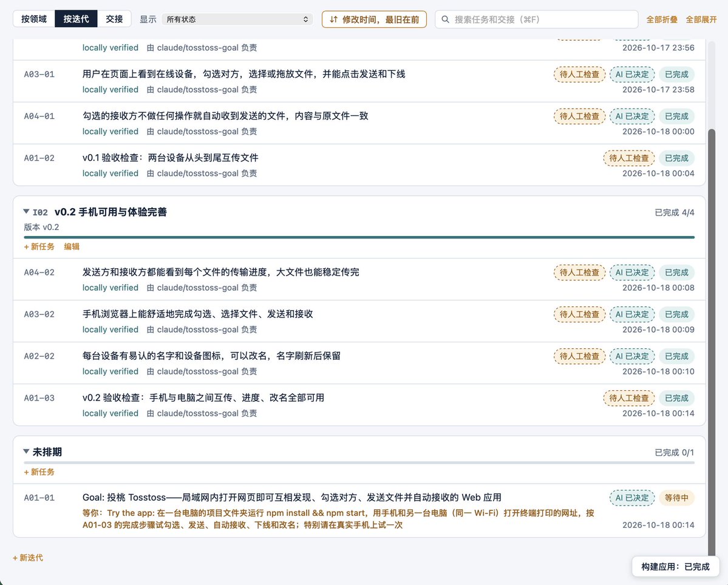Click 已完成 badge on A03-01
Viewport: 728px width, 585px height.
676,74
